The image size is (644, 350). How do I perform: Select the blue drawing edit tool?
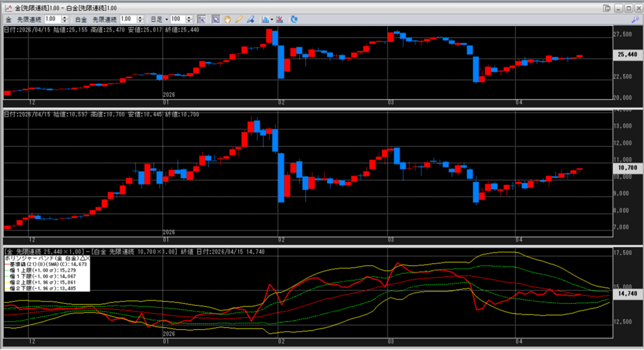(250, 20)
